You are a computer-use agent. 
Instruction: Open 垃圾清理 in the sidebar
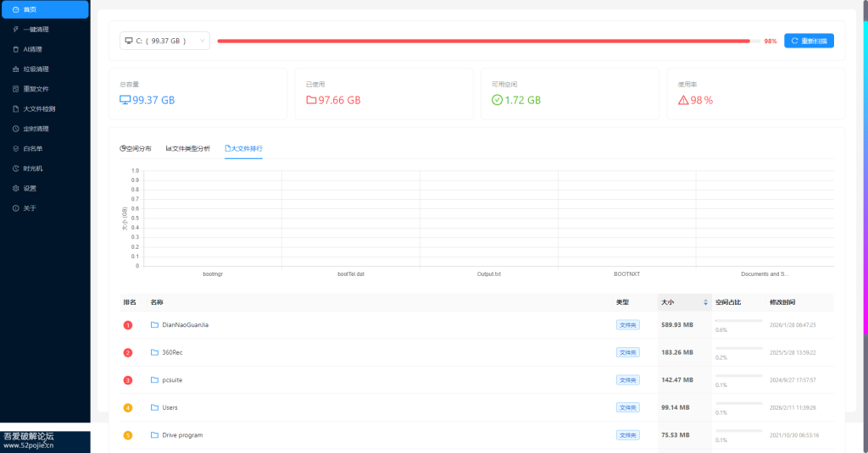click(36, 69)
